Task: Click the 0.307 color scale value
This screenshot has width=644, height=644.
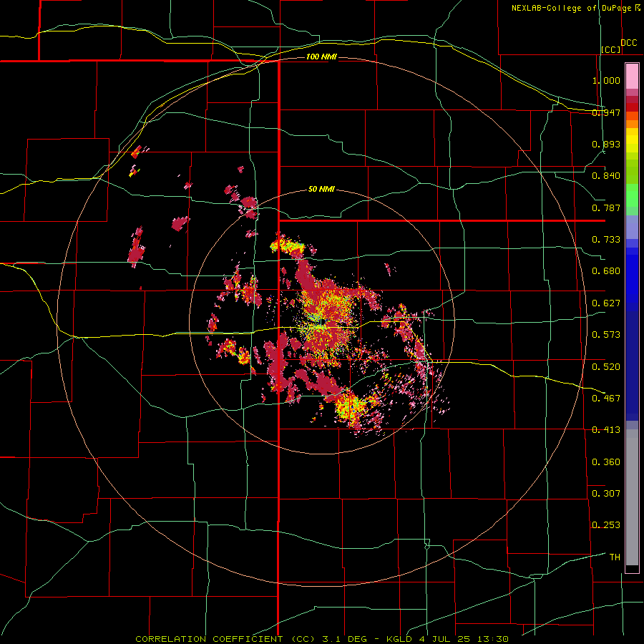Action: pos(606,493)
